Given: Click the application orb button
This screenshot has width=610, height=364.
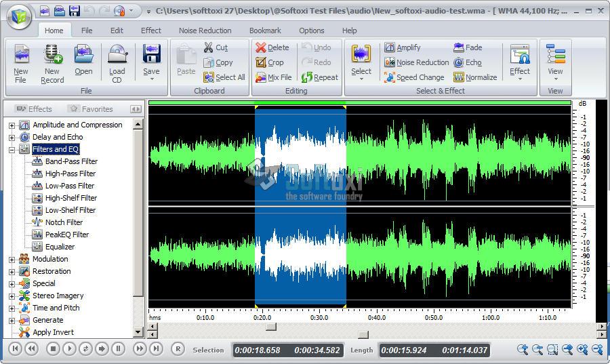Looking at the screenshot, I should [19, 17].
